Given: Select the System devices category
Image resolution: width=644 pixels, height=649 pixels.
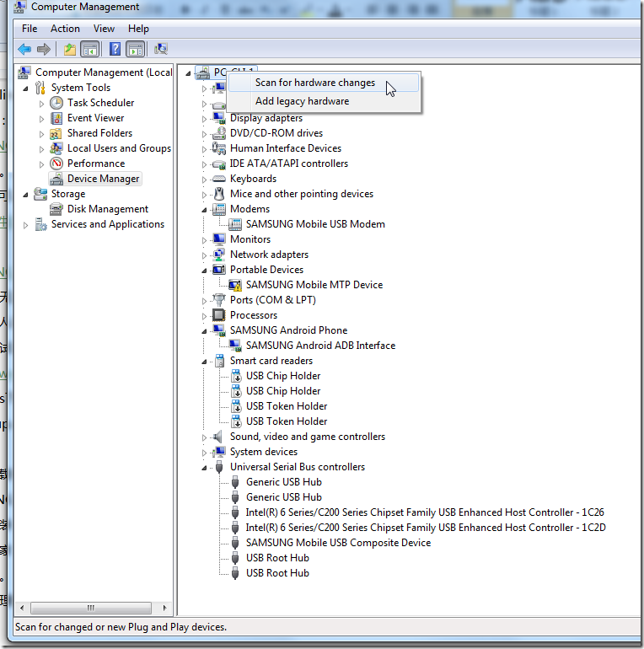Looking at the screenshot, I should [264, 452].
